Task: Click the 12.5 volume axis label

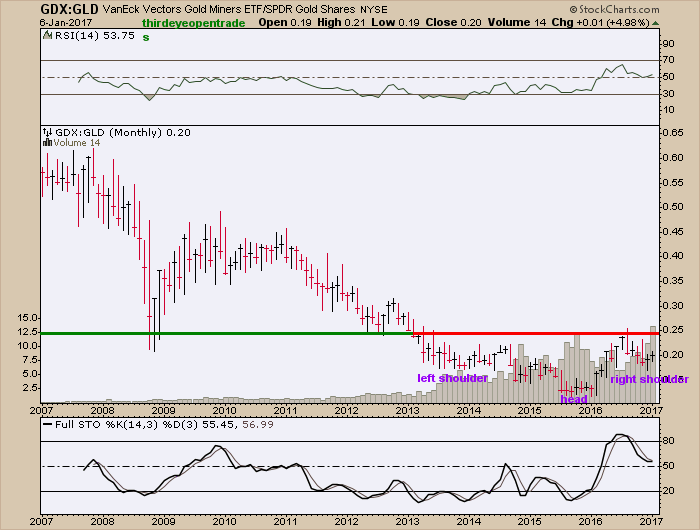Action: (27, 332)
